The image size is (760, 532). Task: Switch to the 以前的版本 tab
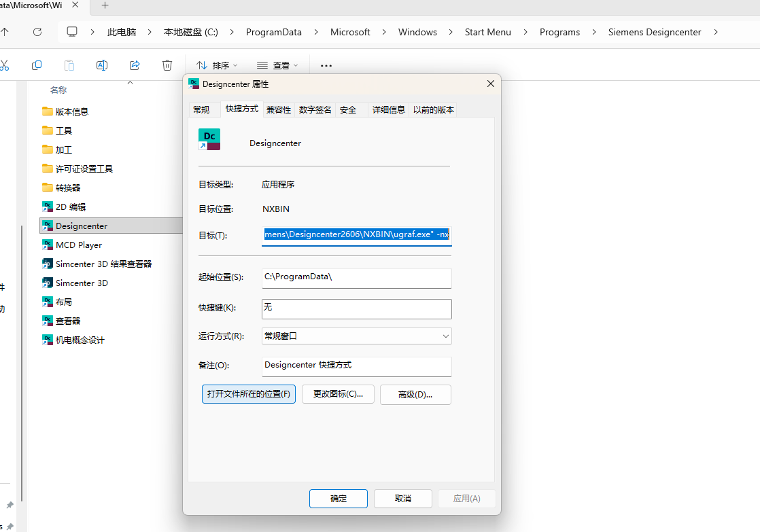pyautogui.click(x=433, y=110)
